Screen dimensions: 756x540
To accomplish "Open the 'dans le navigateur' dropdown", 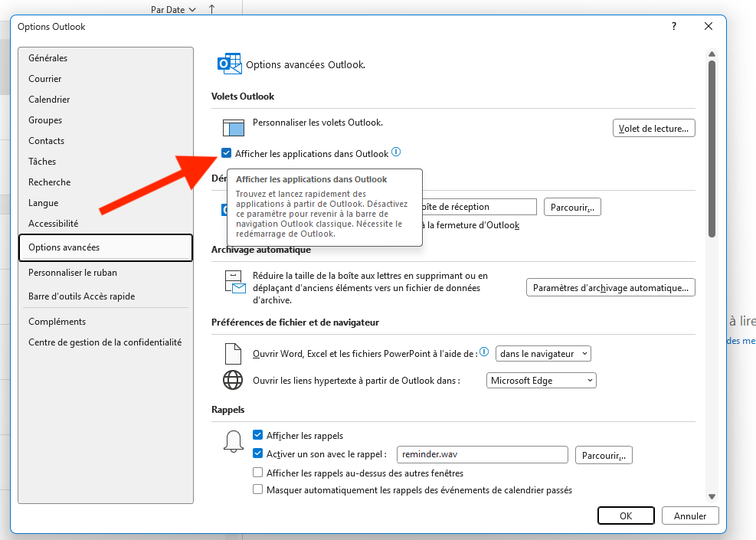I will click(x=543, y=353).
